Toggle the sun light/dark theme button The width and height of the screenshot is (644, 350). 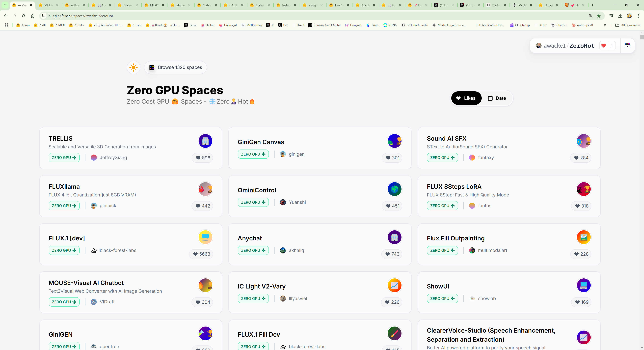pyautogui.click(x=133, y=67)
